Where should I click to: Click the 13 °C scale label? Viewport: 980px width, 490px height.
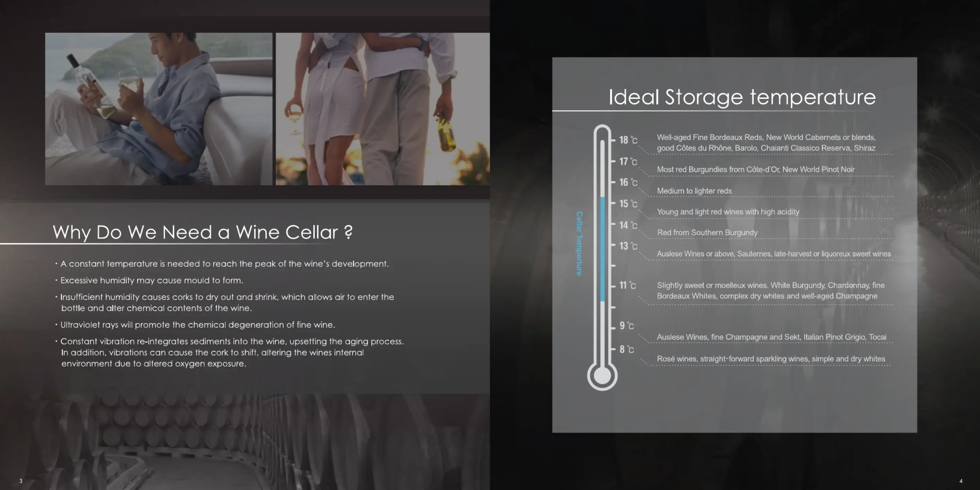(x=628, y=246)
